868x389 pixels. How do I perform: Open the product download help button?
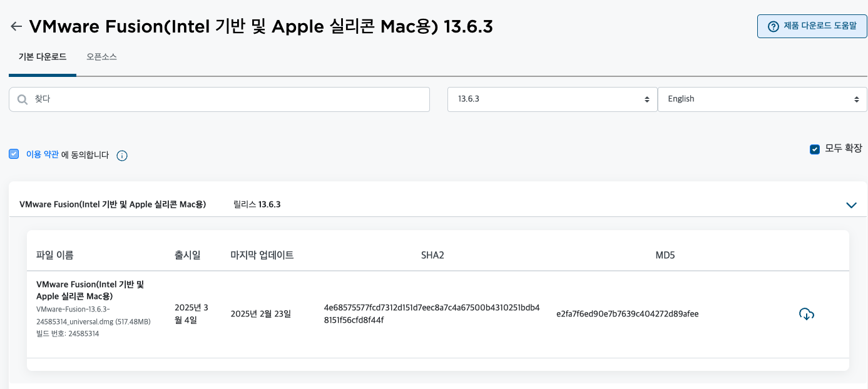coord(812,26)
